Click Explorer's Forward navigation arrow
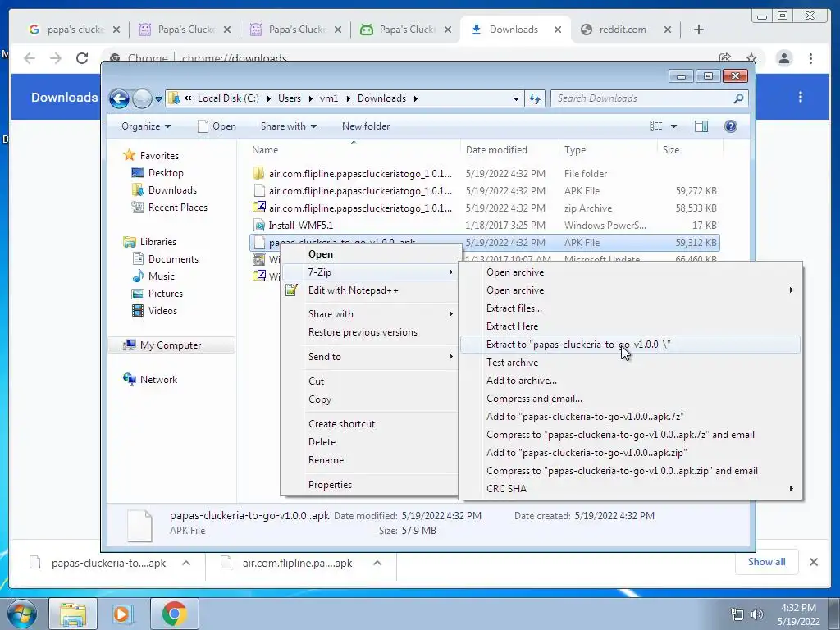 [x=142, y=98]
